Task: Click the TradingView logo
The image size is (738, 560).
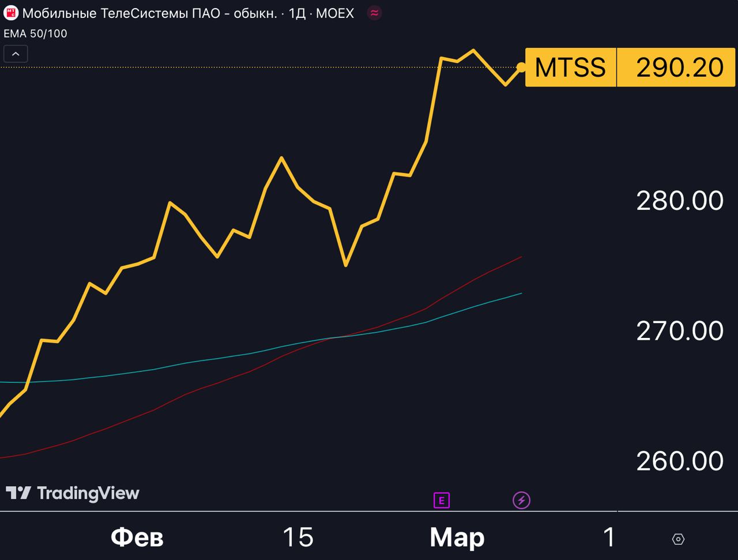Action: click(x=73, y=493)
